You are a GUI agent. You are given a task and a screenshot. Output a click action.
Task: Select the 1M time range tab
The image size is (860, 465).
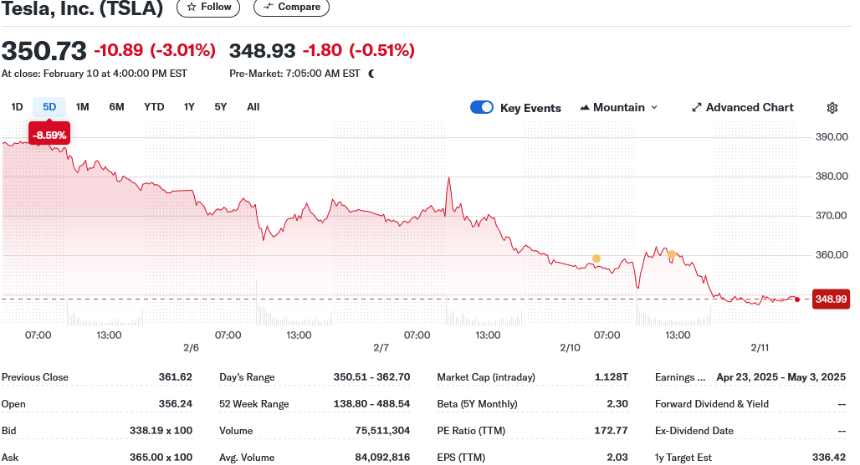pyautogui.click(x=82, y=107)
